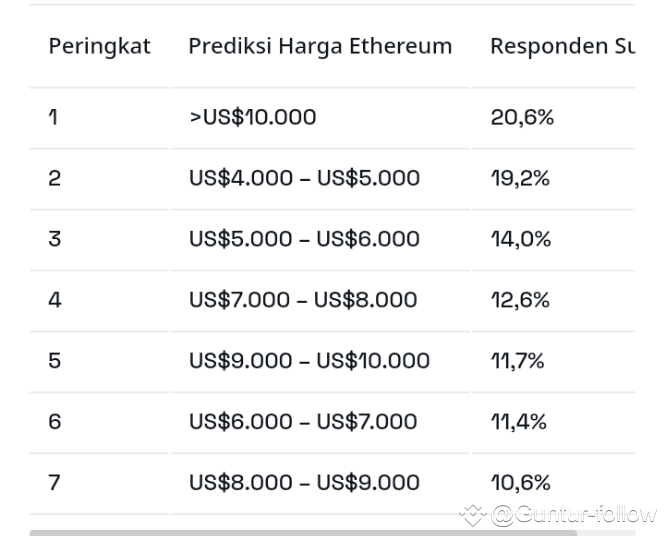665x536 pixels.
Task: Click the truncated Responden column header
Action: point(563,46)
